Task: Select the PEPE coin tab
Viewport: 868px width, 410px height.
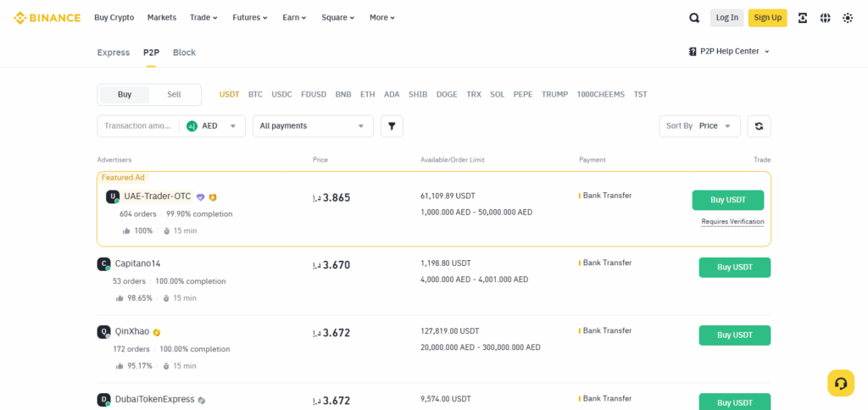Action: [x=523, y=95]
